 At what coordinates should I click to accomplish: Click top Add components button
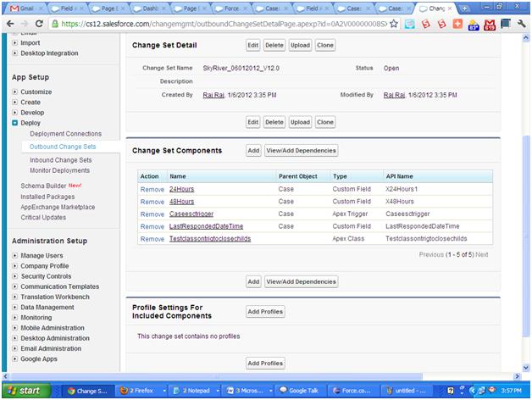[253, 151]
